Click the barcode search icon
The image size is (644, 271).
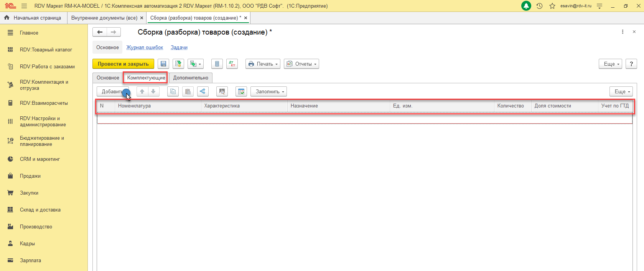[x=222, y=91]
